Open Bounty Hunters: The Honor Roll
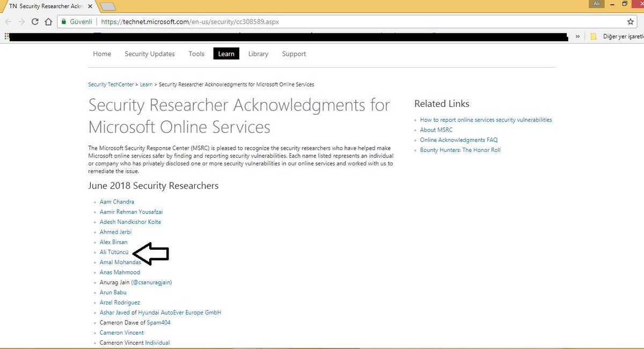The height and width of the screenshot is (349, 644). click(x=460, y=150)
